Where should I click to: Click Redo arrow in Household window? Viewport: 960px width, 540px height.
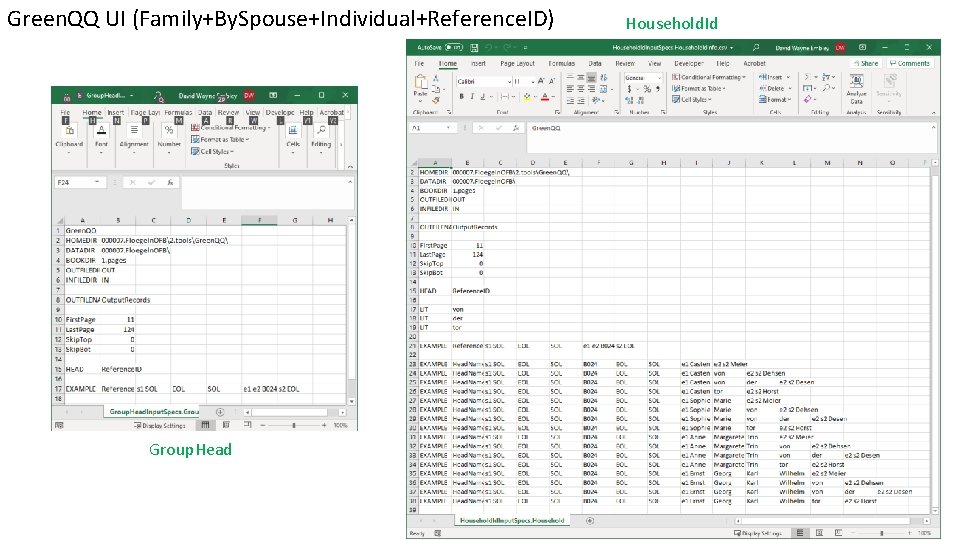coord(507,47)
